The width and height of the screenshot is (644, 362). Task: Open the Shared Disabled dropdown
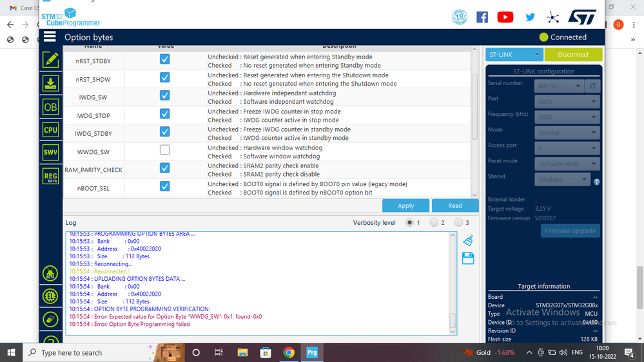click(562, 179)
